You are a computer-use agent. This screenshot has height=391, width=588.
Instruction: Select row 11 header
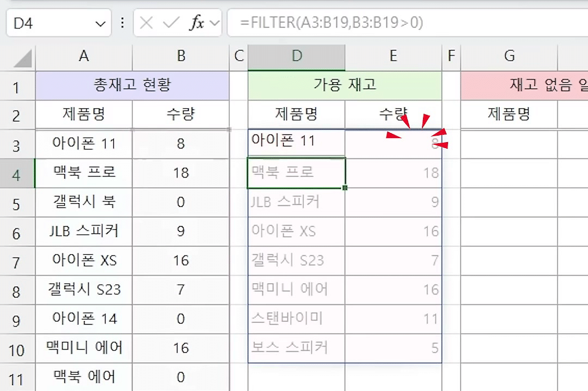click(x=17, y=377)
